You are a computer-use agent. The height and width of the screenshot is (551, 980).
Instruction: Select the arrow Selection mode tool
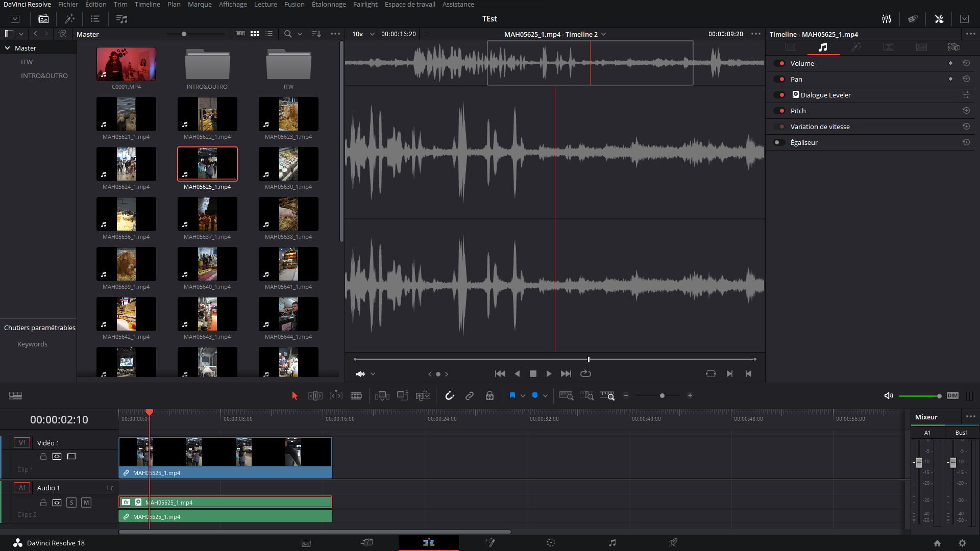295,396
